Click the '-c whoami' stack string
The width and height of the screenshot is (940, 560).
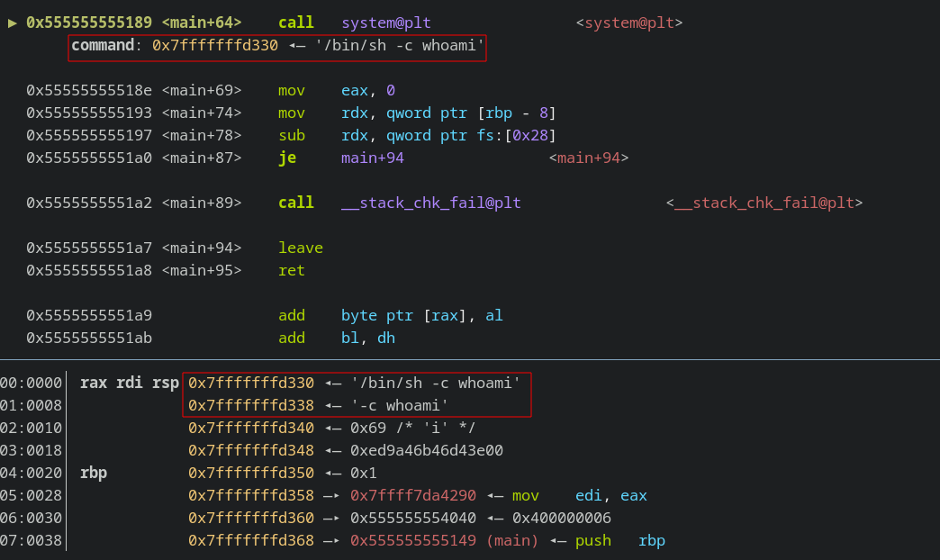click(399, 406)
